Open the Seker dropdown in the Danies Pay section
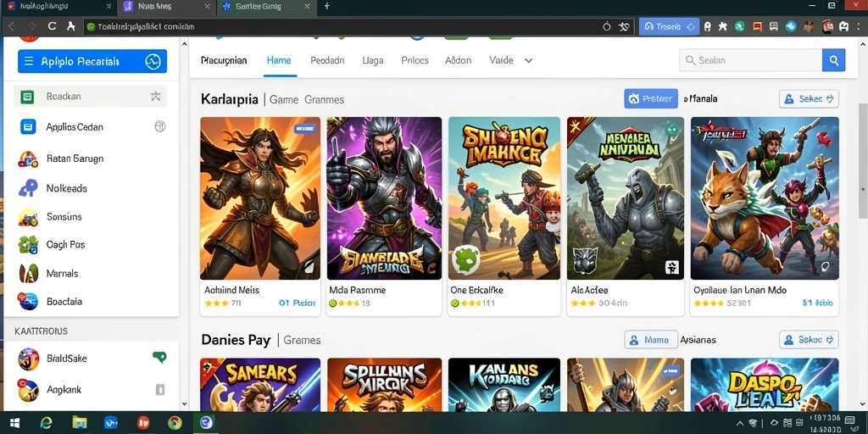The image size is (868, 434). click(809, 340)
